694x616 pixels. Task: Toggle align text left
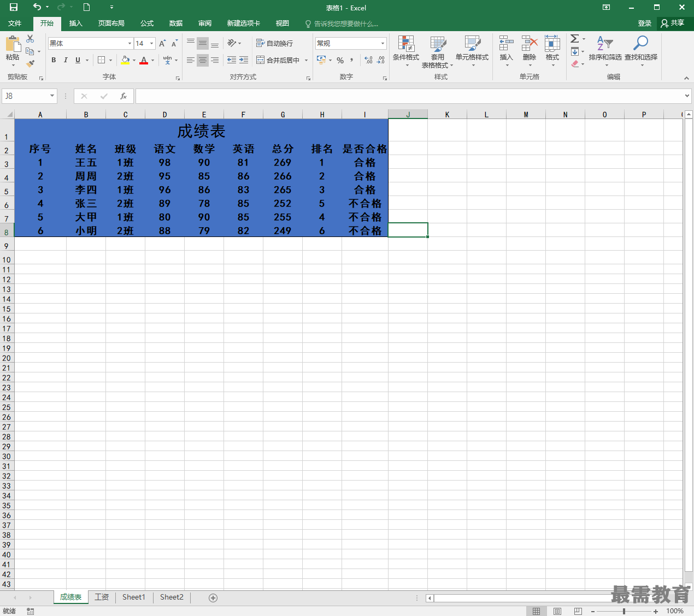190,60
